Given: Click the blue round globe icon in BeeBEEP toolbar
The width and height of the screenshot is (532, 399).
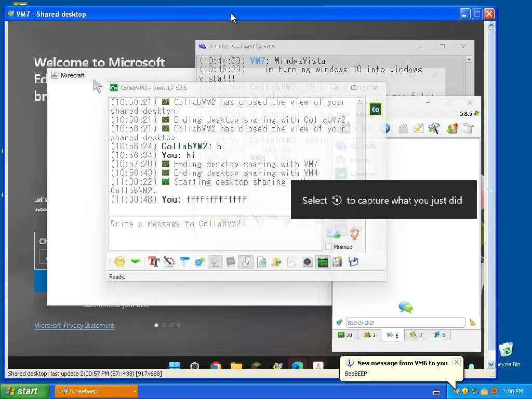Looking at the screenshot, I should pos(385,129).
